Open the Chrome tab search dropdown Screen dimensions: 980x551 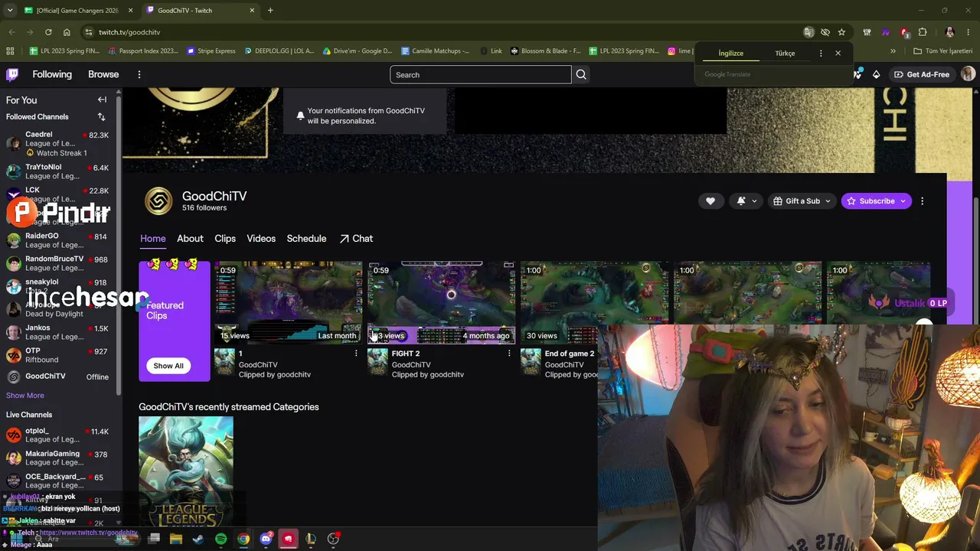[10, 10]
